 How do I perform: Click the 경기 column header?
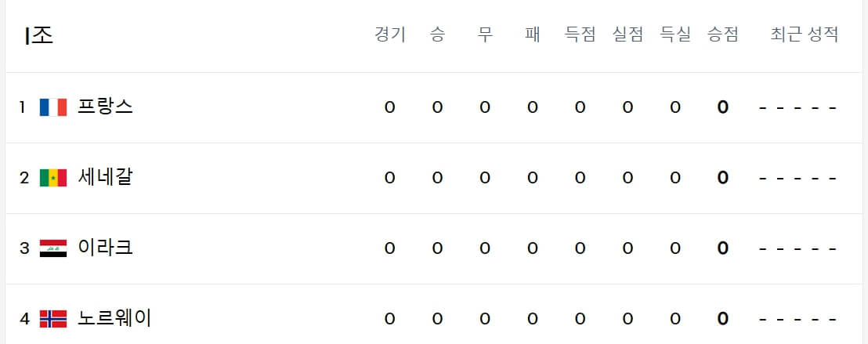click(x=389, y=35)
